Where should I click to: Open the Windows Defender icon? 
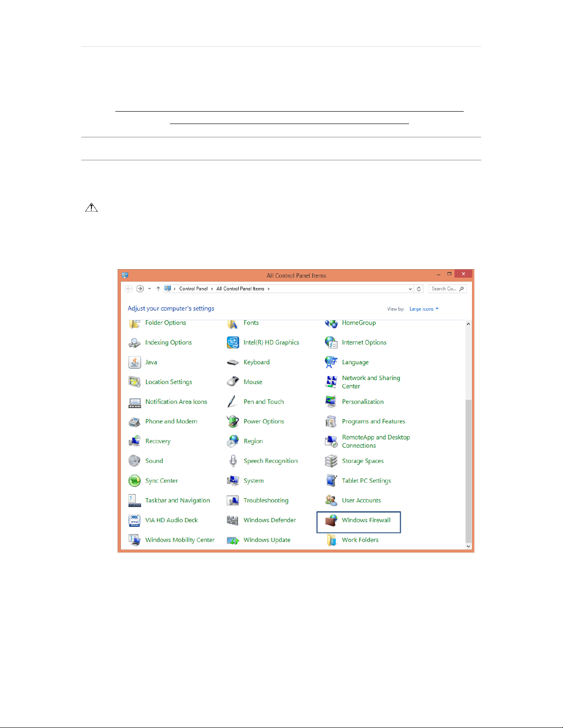pos(233,520)
